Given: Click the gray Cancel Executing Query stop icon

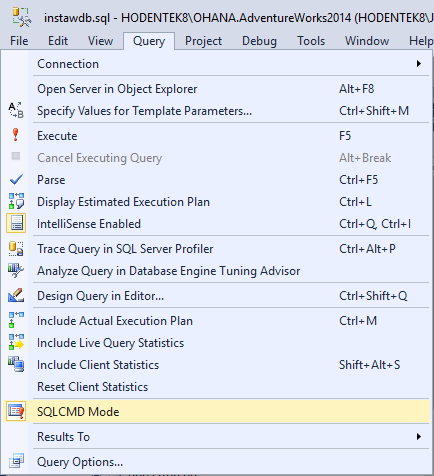Looking at the screenshot, I should (x=15, y=156).
